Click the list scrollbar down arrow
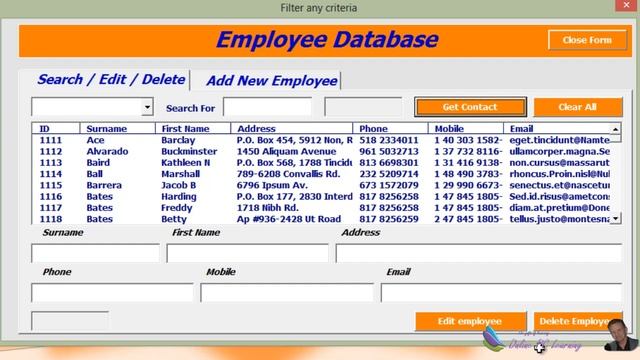The width and height of the screenshot is (640, 360). coord(616,218)
